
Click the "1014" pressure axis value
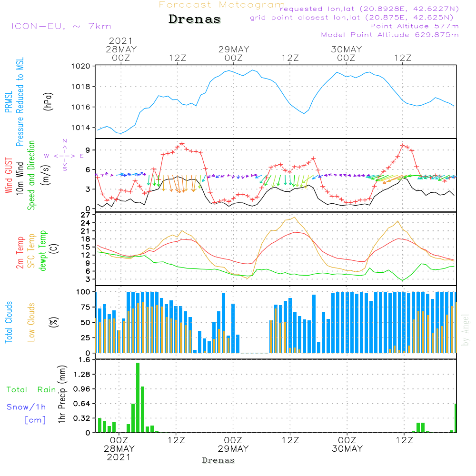81,128
